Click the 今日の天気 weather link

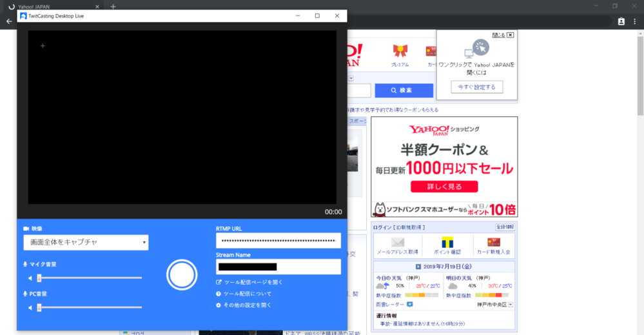pyautogui.click(x=387, y=278)
